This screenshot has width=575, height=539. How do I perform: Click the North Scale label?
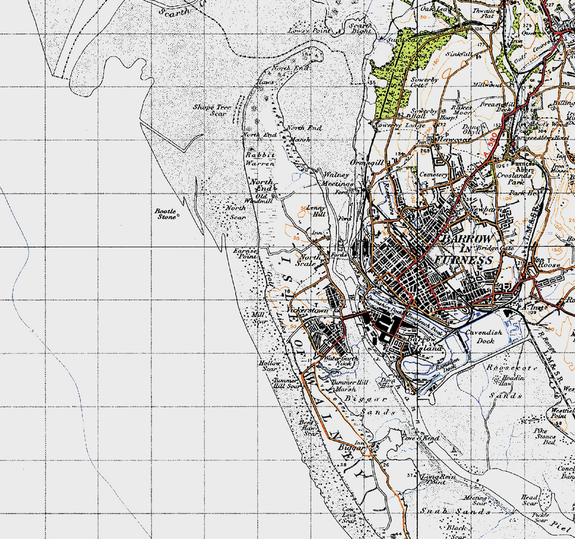click(x=307, y=260)
